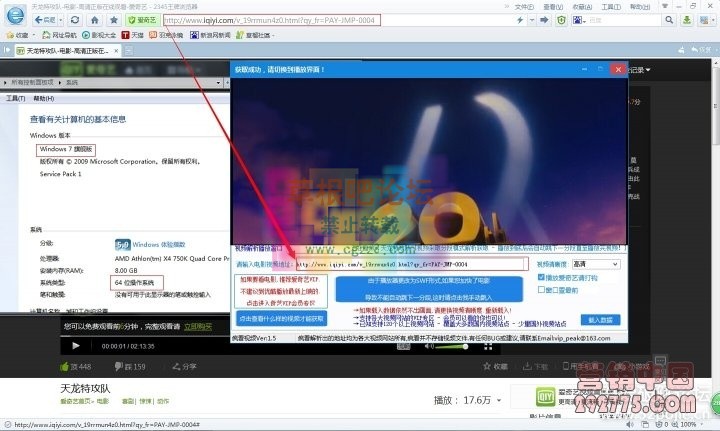The image size is (720, 431).
Task: Switch to the 天龙特攻队 browser tab
Action: click(60, 50)
